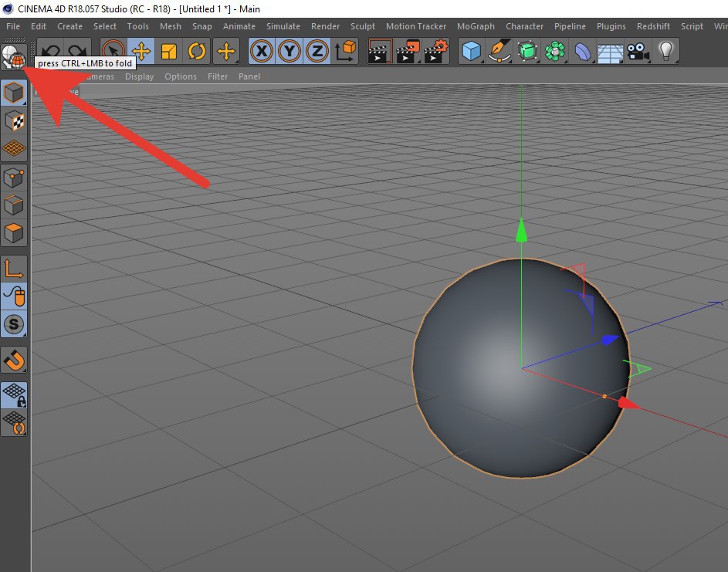Viewport: 728px width, 572px height.
Task: Activate the Rotate tool
Action: (197, 51)
